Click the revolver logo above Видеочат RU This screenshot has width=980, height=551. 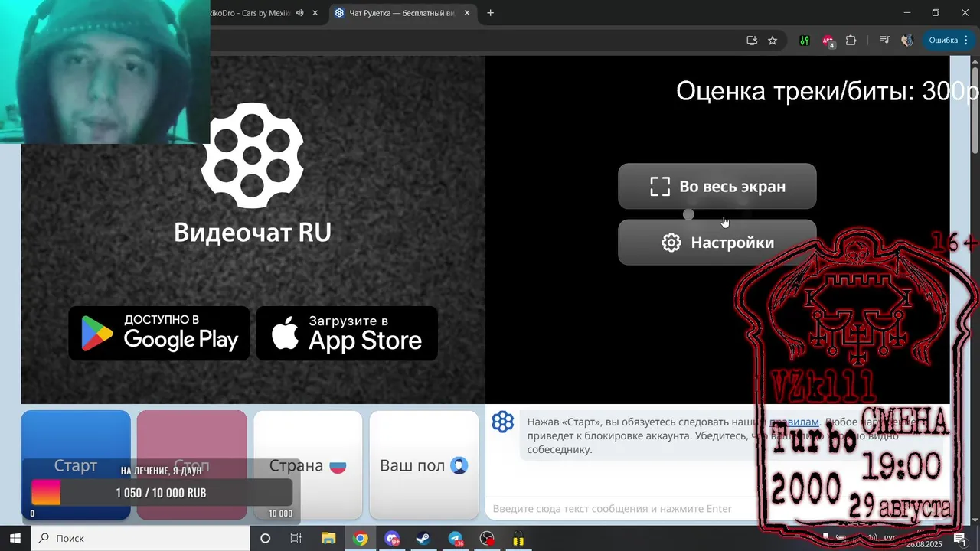pos(253,155)
